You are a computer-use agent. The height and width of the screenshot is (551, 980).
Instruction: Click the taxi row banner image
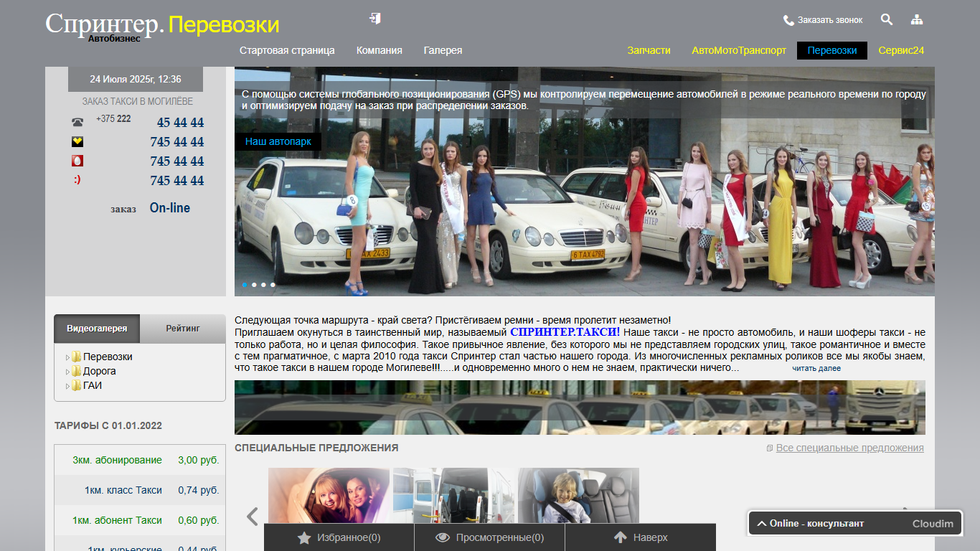580,408
